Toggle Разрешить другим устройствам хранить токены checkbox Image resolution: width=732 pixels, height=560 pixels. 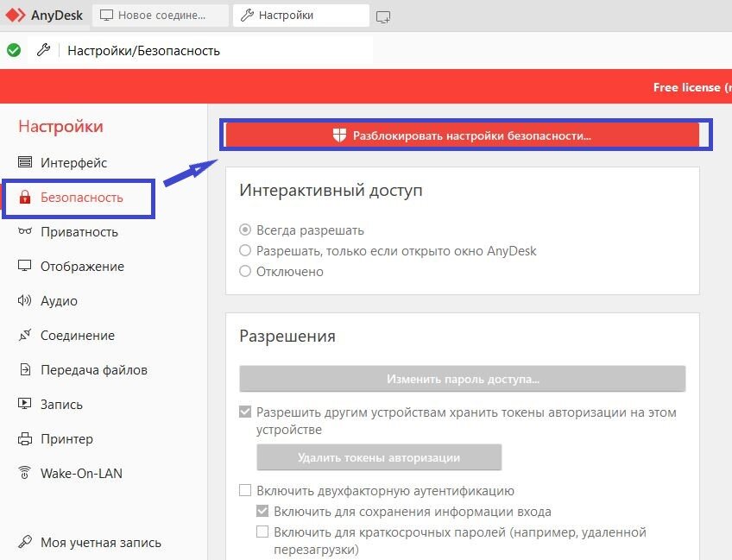point(245,412)
